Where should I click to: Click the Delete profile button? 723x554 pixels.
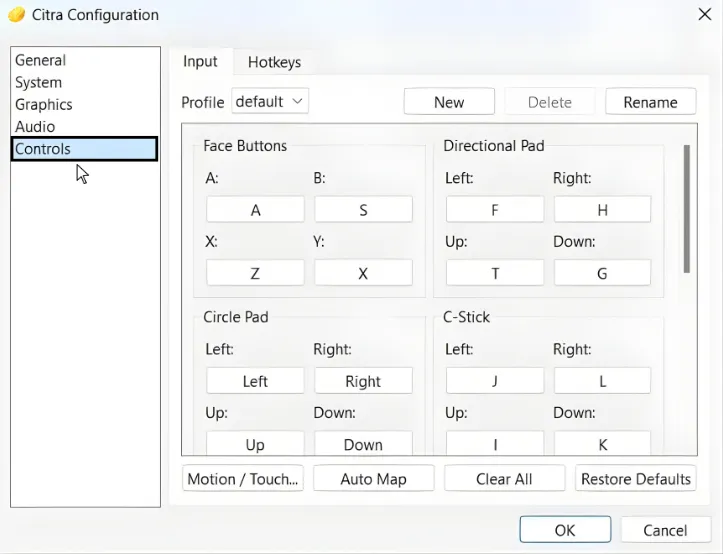550,102
